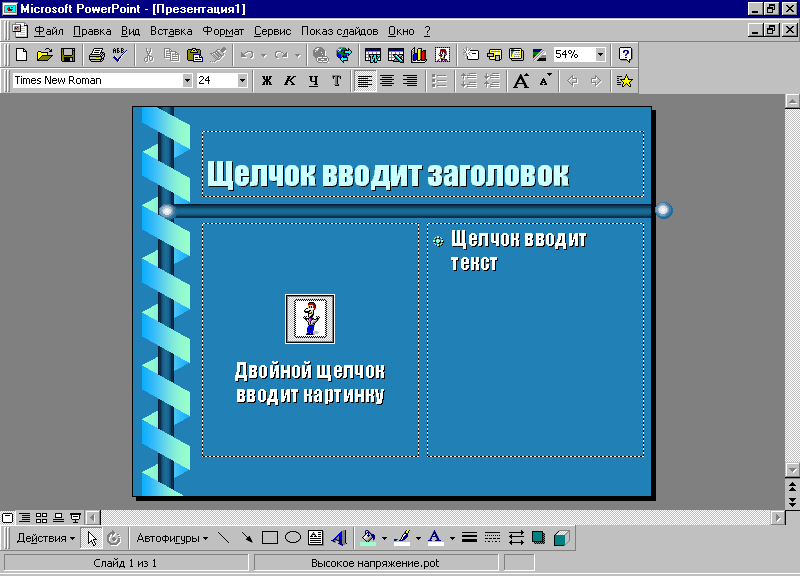Toggle center text alignment
The image size is (800, 576).
click(x=387, y=81)
